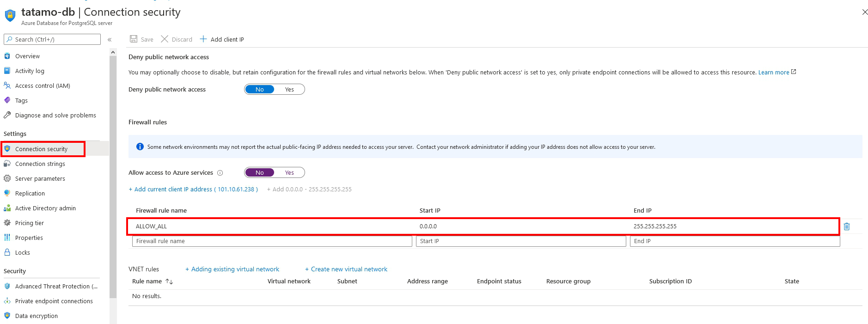Click the Advanced Threat Protection shield icon
The image size is (868, 324).
click(x=7, y=286)
